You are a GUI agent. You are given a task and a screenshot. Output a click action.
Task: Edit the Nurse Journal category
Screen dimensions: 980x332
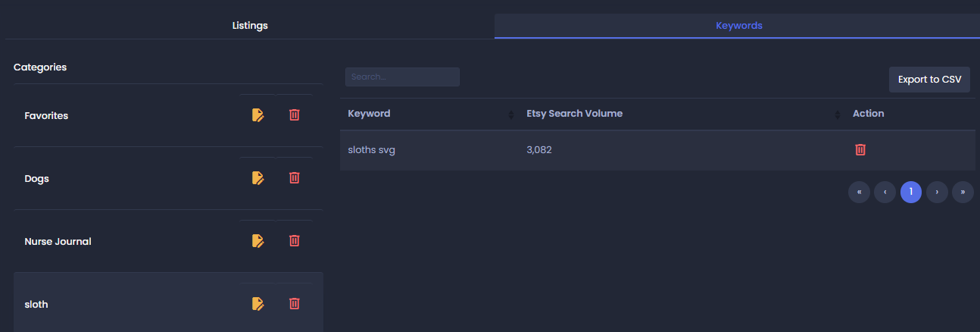[x=257, y=241]
